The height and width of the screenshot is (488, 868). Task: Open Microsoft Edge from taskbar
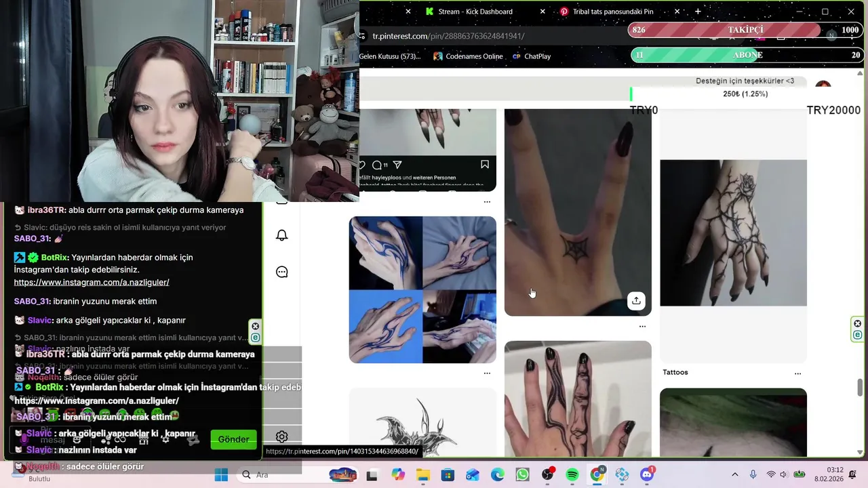tap(498, 475)
